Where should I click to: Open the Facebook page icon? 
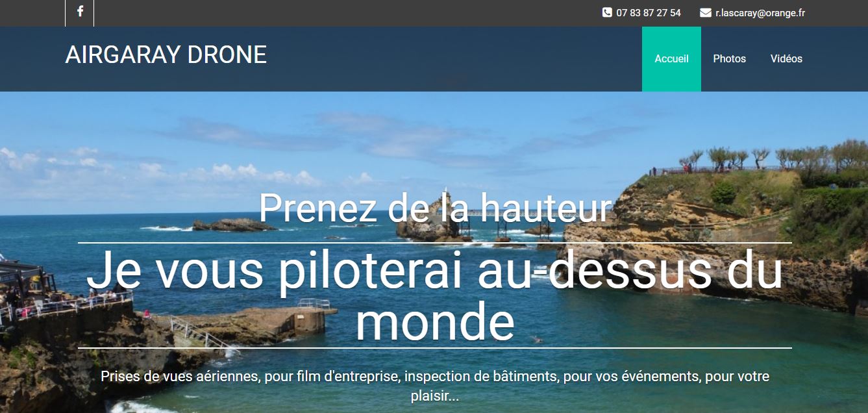[80, 12]
